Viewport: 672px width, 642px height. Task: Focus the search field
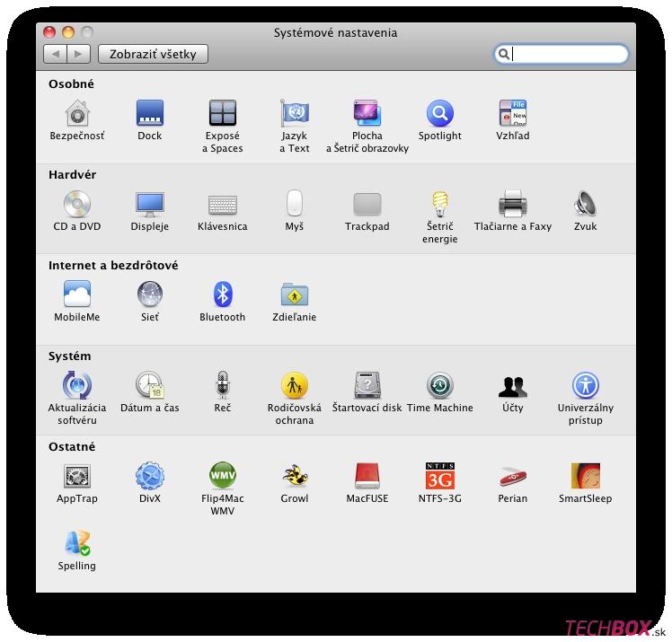[x=561, y=54]
